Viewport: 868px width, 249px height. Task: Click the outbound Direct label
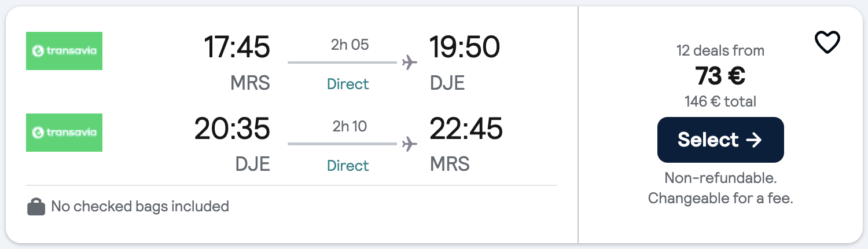click(x=348, y=84)
